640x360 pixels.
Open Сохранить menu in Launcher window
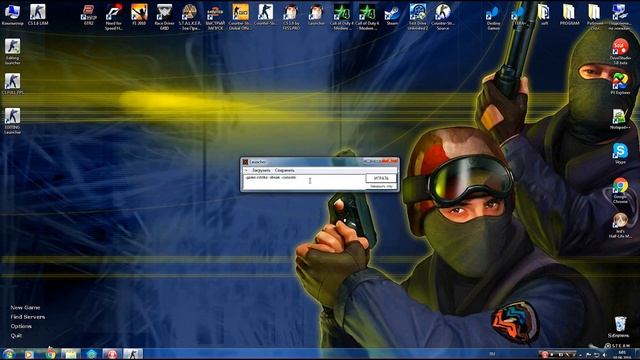[x=284, y=170]
